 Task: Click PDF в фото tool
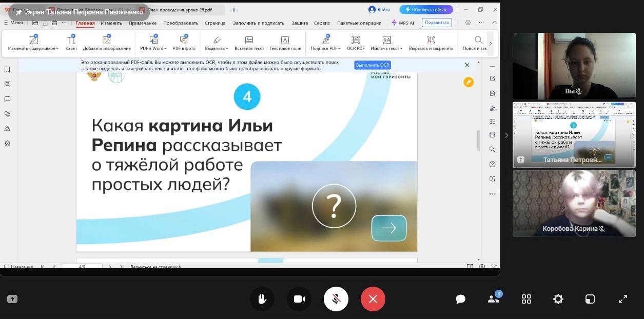[x=184, y=43]
